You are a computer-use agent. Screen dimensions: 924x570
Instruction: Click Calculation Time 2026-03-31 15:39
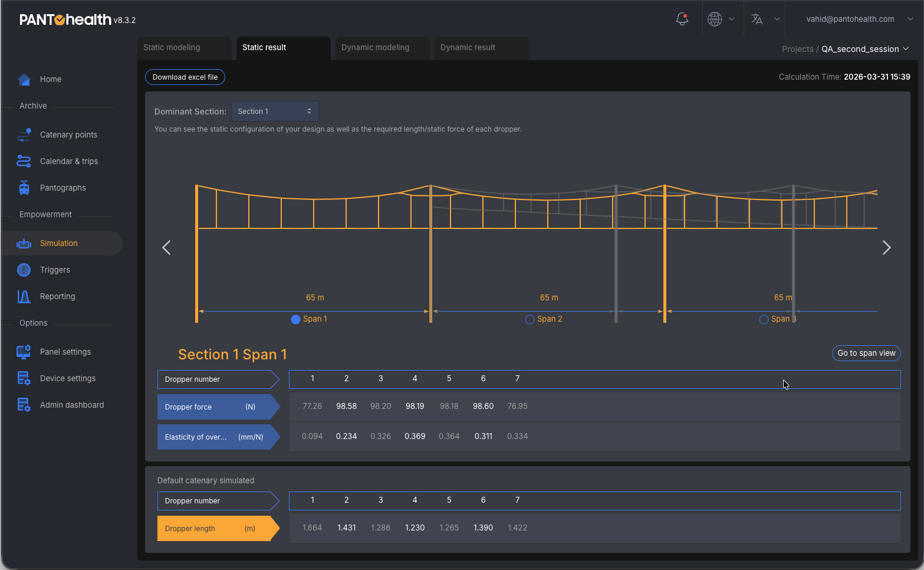[x=844, y=77]
